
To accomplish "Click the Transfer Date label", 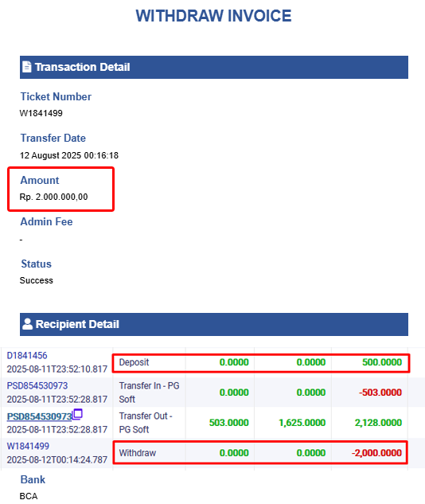I will pyautogui.click(x=53, y=139).
